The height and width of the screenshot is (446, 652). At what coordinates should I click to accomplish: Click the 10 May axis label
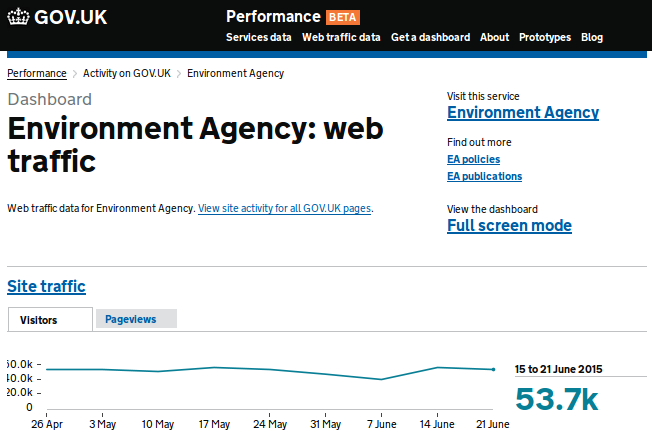(158, 424)
